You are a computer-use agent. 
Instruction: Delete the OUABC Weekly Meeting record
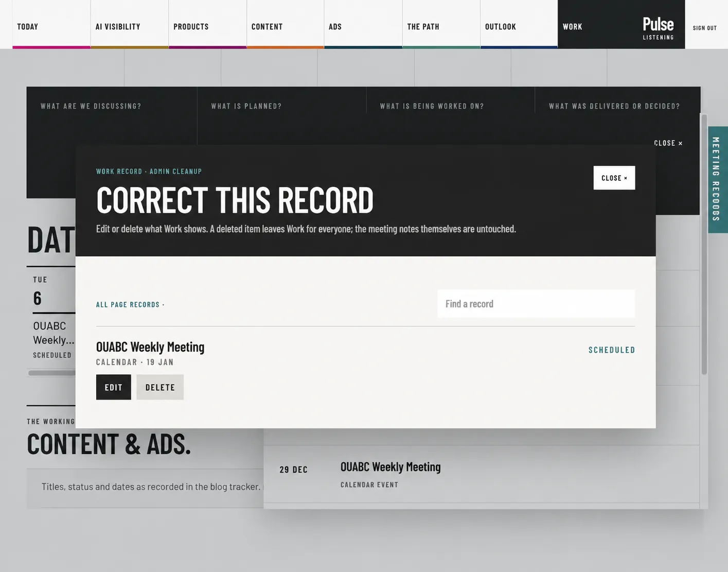click(x=160, y=387)
